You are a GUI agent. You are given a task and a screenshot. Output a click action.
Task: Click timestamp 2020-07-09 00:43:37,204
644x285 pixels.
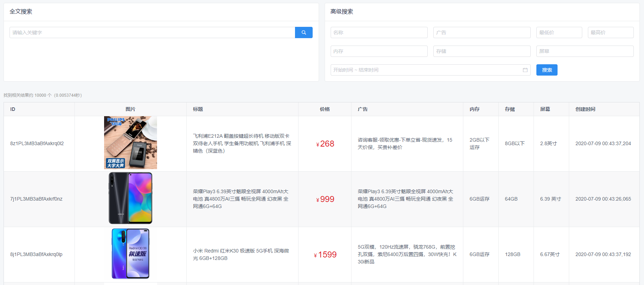pos(603,143)
